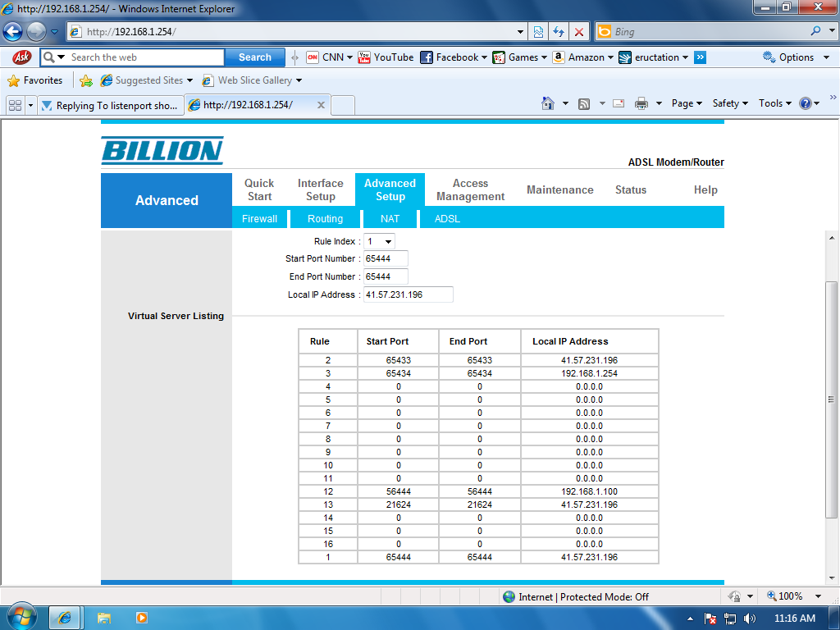Click the CNN toolbar icon
Screen dimensions: 840x630
point(313,57)
